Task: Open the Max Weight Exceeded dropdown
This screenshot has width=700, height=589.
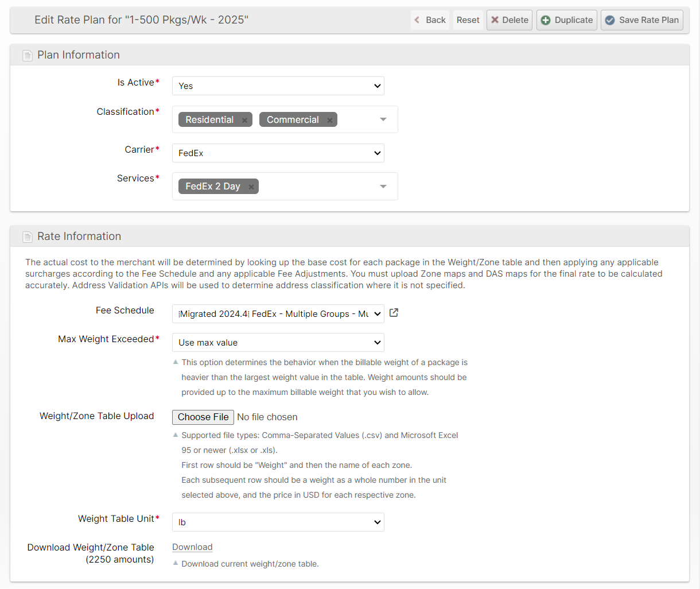Action: (278, 343)
